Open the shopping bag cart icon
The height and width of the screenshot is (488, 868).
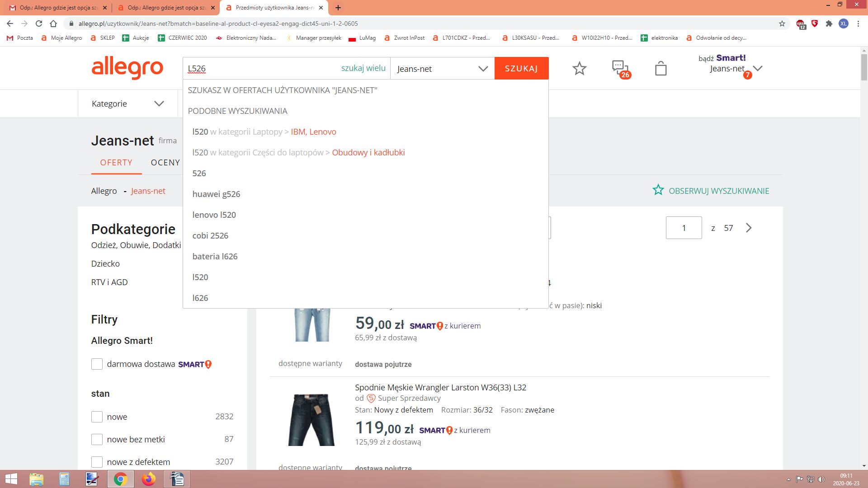point(660,69)
